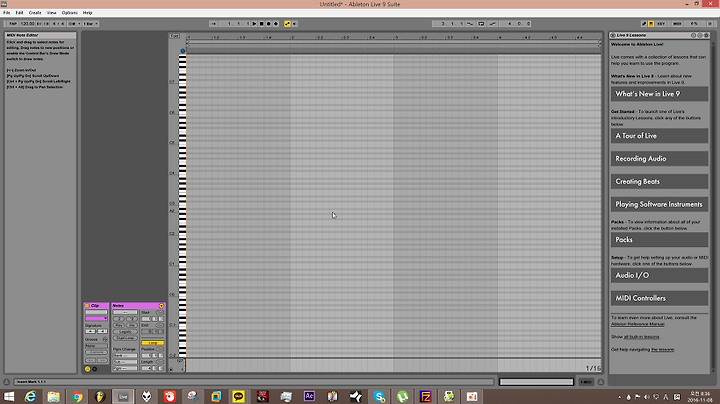Click the Dupl.Loop button in Notes box

click(x=125, y=338)
